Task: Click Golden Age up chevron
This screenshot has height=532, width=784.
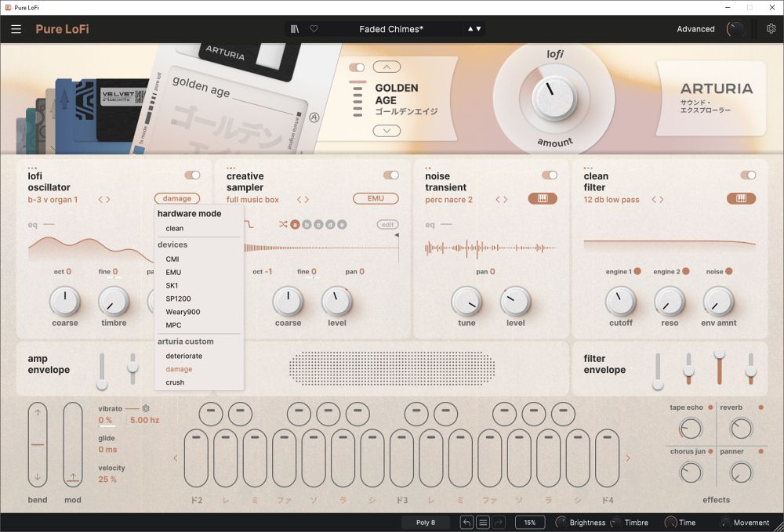Action: [387, 67]
